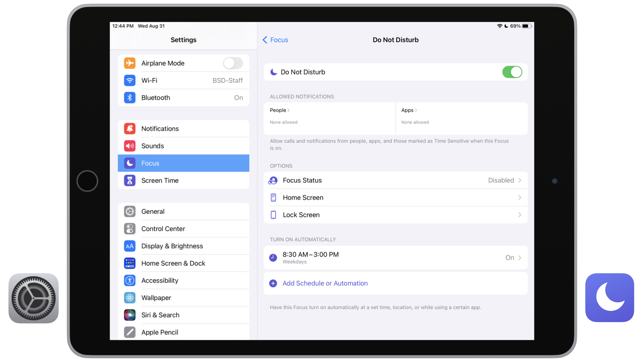This screenshot has height=362, width=644.
Task: Tap Add Schedule or Automation link
Action: [x=325, y=284]
